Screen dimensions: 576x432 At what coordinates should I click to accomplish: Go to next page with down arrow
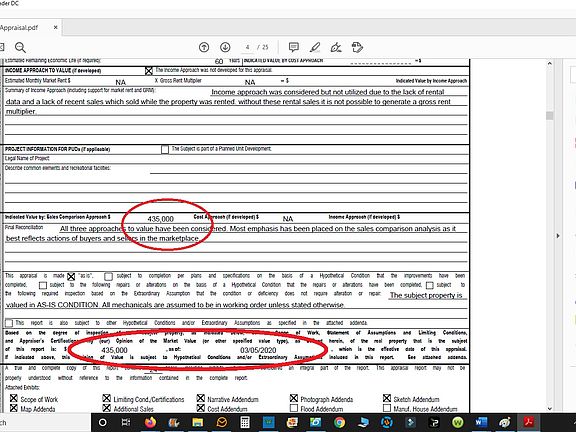[x=225, y=47]
